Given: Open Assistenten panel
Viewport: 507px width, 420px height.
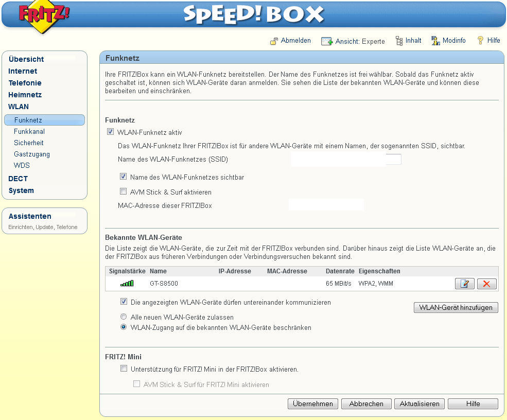Looking at the screenshot, I should coord(30,216).
